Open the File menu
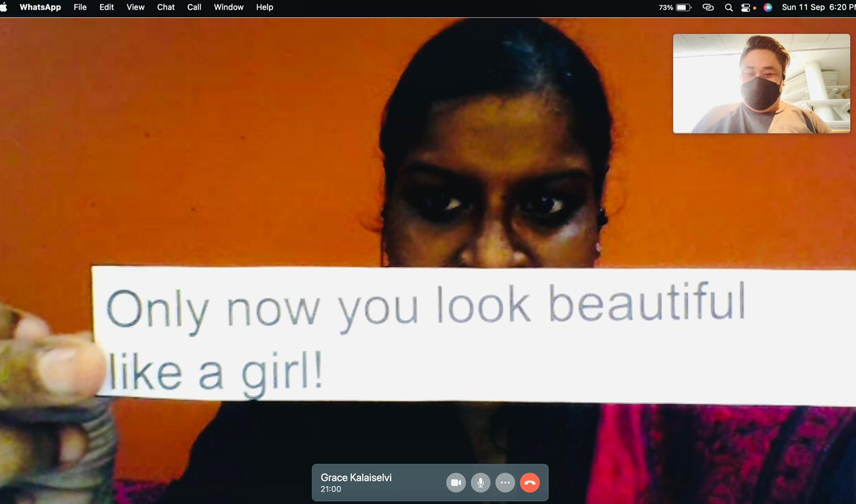This screenshot has width=856, height=504. 80,7
